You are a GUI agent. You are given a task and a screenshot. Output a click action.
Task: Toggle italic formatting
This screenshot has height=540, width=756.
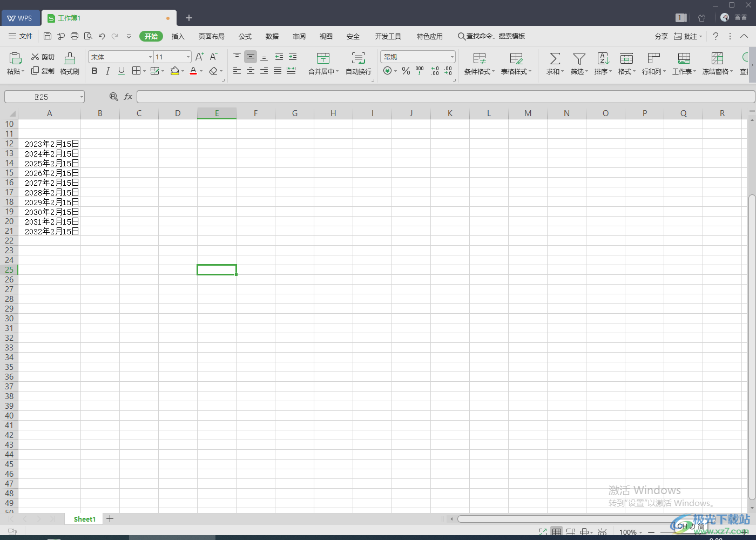tap(108, 71)
